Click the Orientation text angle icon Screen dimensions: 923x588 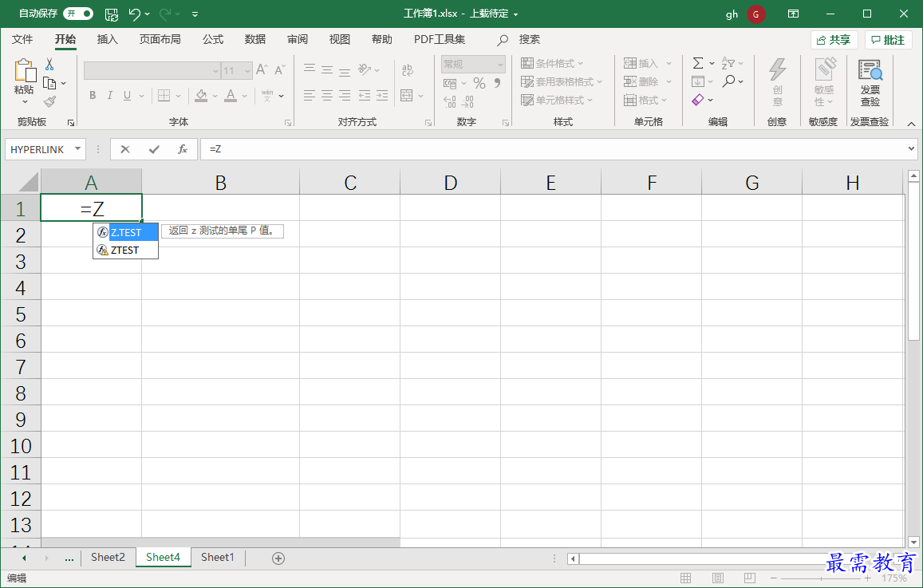pyautogui.click(x=365, y=69)
